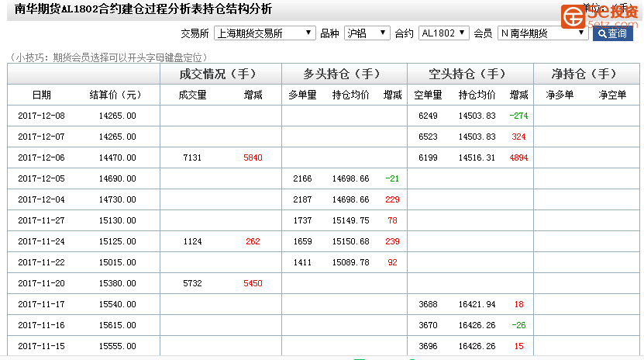
Task: Click the 多单里 column header
Action: click(302, 95)
